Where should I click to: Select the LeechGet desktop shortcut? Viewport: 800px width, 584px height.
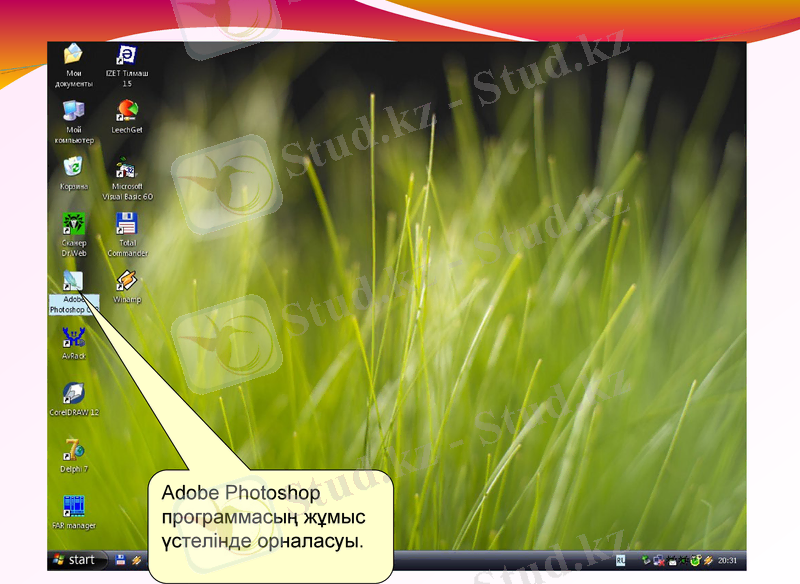point(127,110)
